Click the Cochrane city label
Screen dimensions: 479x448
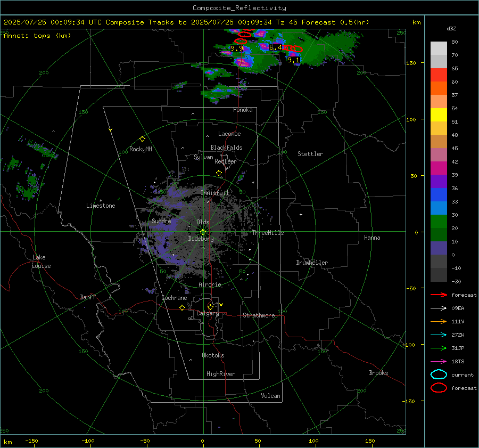[x=174, y=298]
